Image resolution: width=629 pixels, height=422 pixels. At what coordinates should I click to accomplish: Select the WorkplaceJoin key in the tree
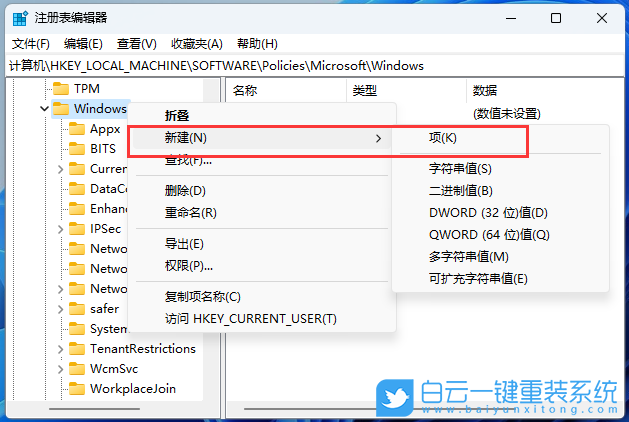(x=133, y=389)
